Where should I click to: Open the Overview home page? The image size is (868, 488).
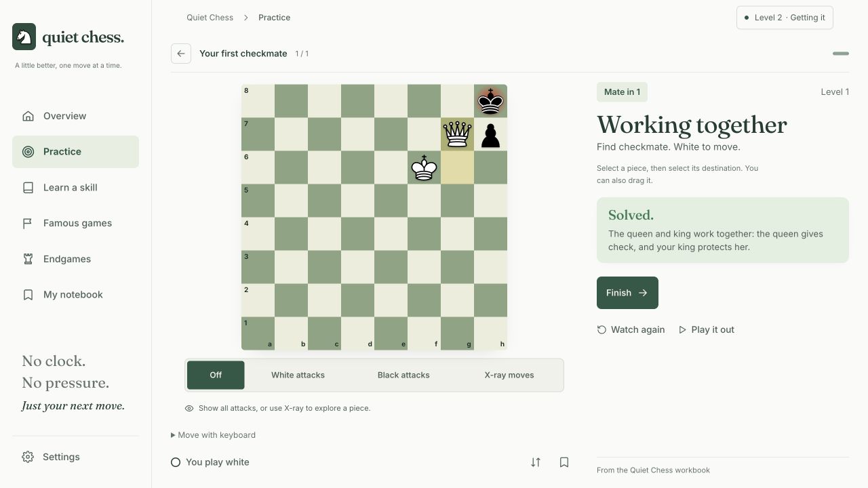75,116
